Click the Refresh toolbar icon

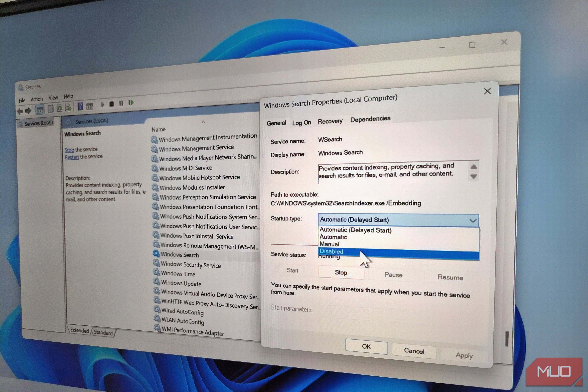[60, 108]
